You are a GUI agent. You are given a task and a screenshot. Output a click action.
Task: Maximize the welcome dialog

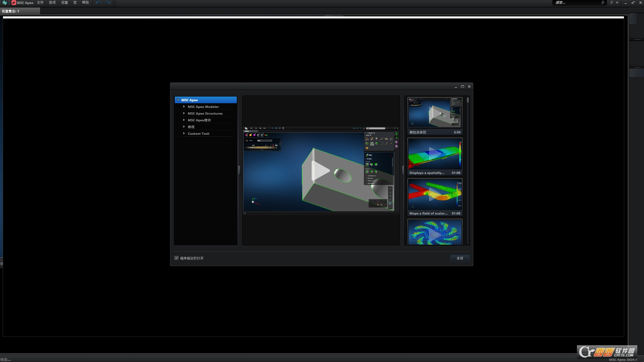coord(463,86)
